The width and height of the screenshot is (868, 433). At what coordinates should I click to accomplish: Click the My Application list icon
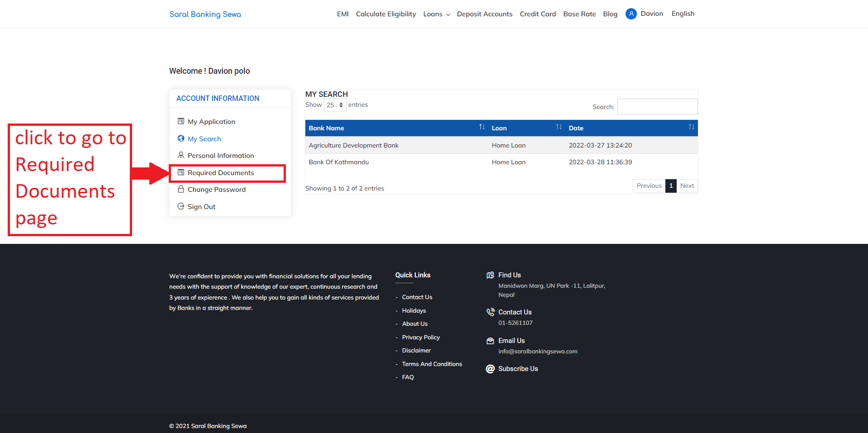(x=181, y=121)
